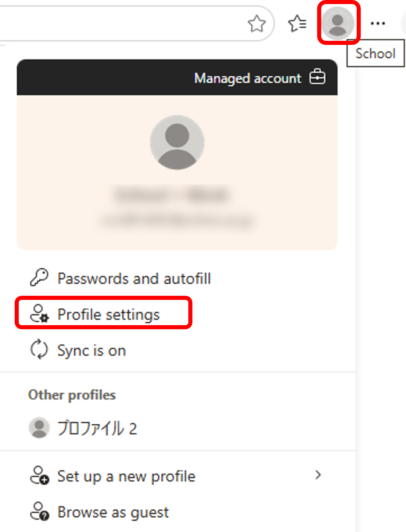Click the add-profile icon beside Set up a new profile
This screenshot has width=406, height=532.
[x=40, y=475]
